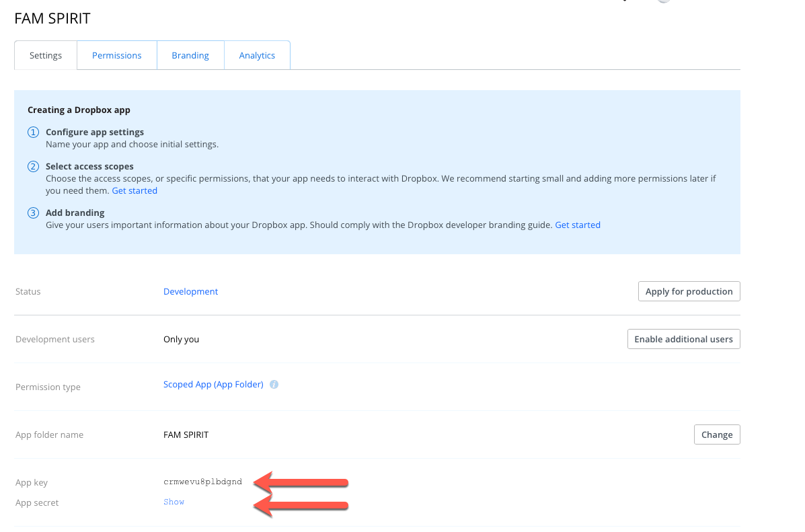
Task: Open the Scoped App (App Folder) link
Action: [x=213, y=384]
